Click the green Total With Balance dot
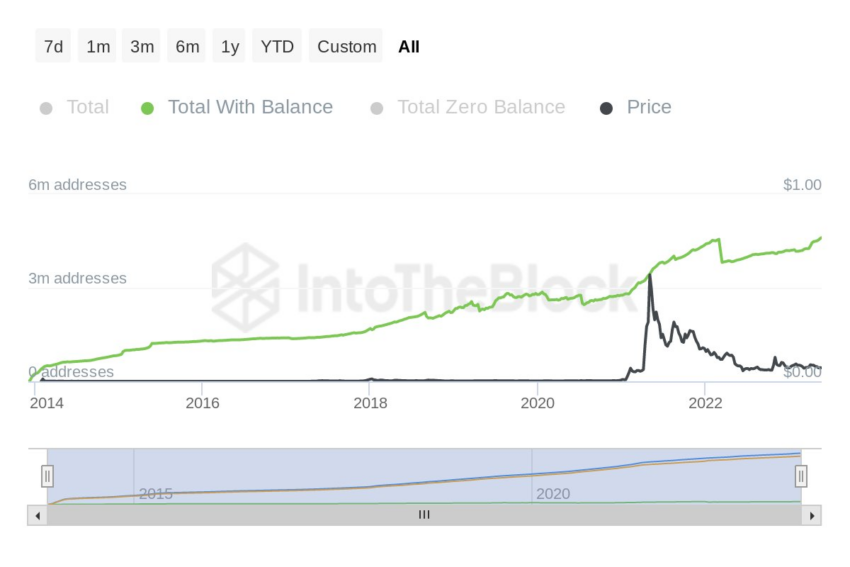 point(147,108)
